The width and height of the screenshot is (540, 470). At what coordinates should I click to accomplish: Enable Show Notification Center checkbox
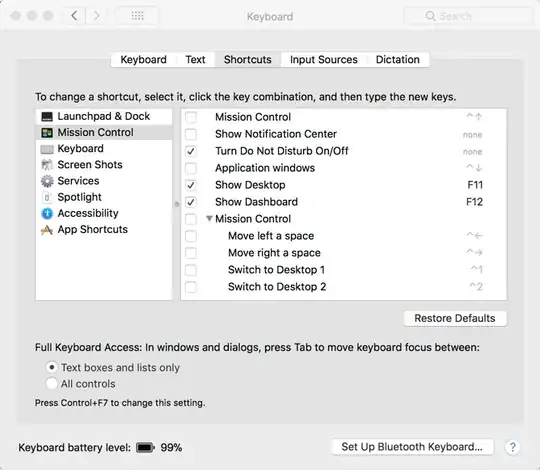[191, 134]
